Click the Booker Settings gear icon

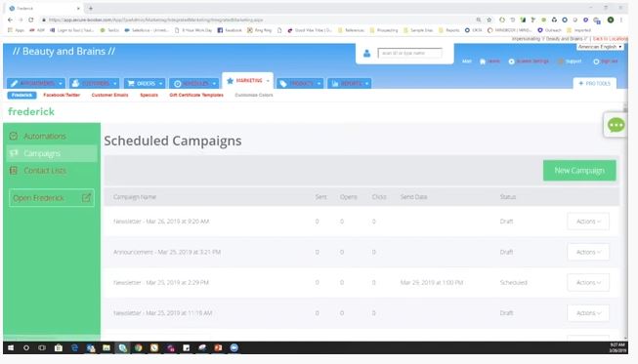[x=511, y=61]
